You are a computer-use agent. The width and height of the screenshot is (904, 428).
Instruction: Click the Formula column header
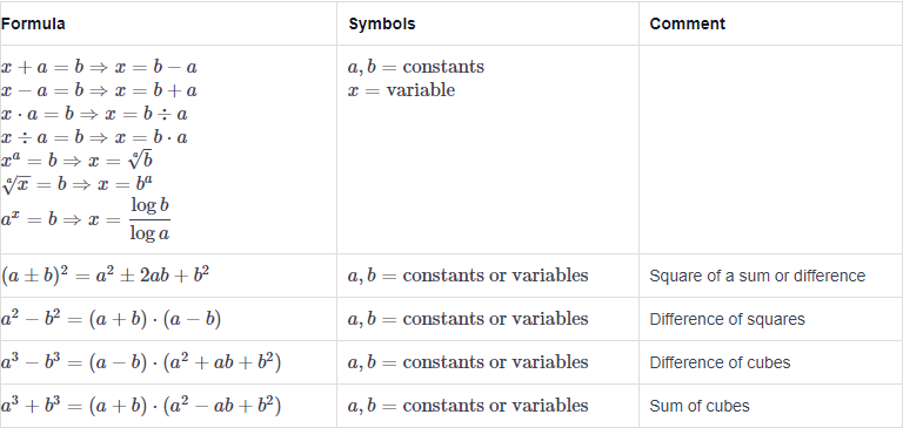point(33,24)
